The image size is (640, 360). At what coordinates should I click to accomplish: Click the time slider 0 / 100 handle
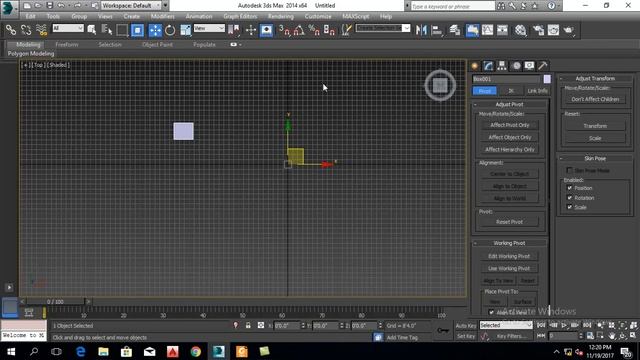coord(55,302)
